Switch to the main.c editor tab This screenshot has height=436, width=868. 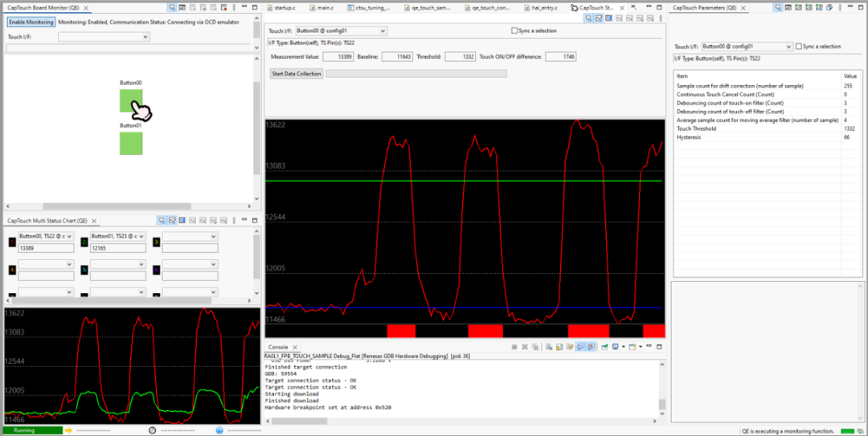tap(325, 7)
